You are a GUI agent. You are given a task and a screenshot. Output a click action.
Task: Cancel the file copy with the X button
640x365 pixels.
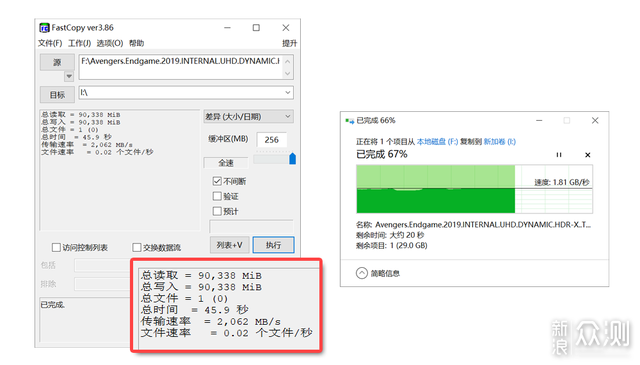tap(588, 155)
